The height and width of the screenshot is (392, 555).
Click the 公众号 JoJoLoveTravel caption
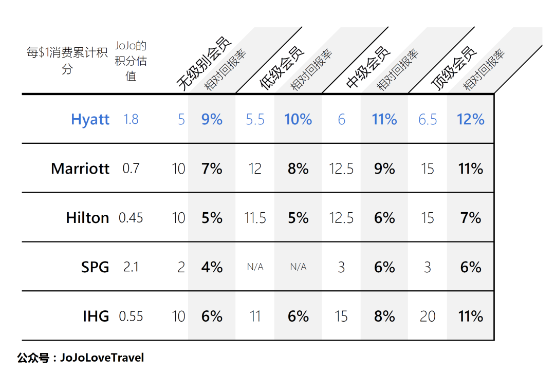[x=81, y=358]
